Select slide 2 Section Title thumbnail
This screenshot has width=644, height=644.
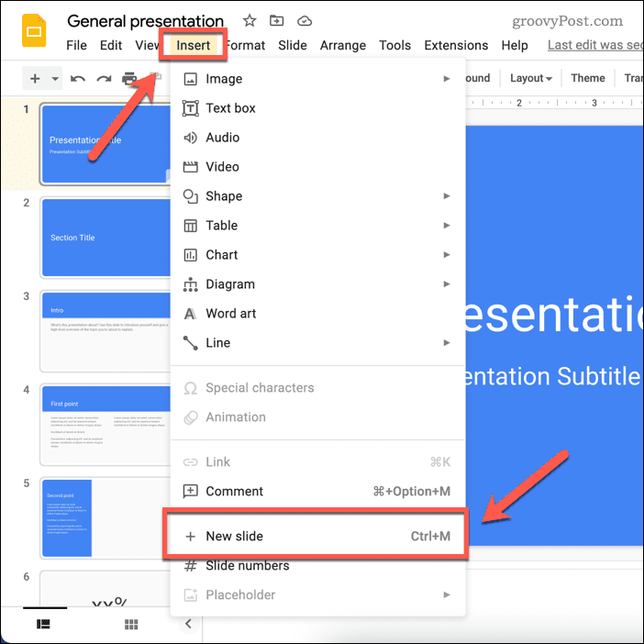106,238
